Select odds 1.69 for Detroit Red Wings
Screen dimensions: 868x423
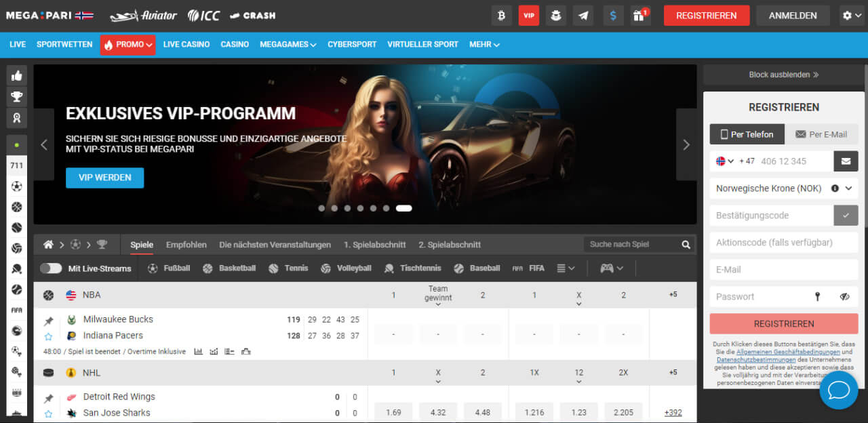coord(393,412)
